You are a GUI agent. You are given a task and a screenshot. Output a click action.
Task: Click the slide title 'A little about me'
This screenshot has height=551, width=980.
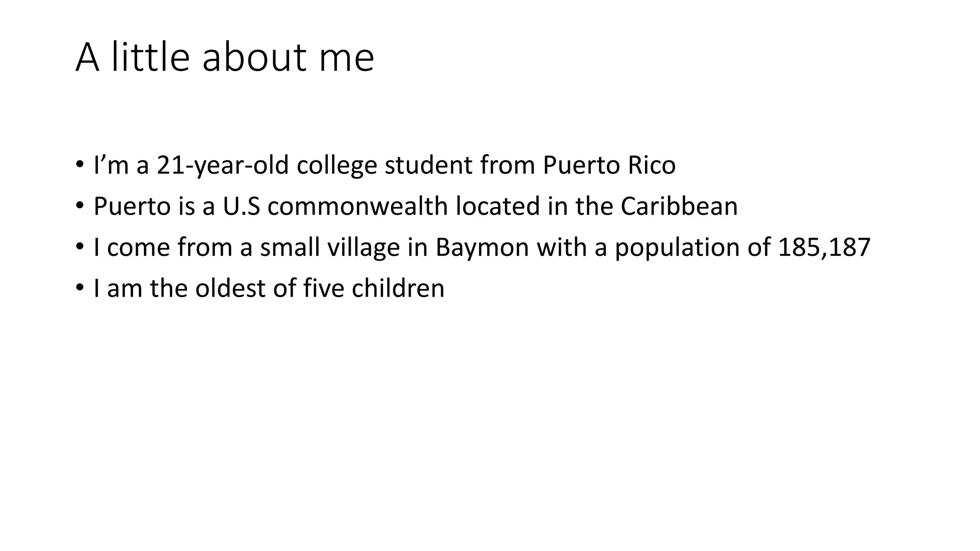[225, 57]
